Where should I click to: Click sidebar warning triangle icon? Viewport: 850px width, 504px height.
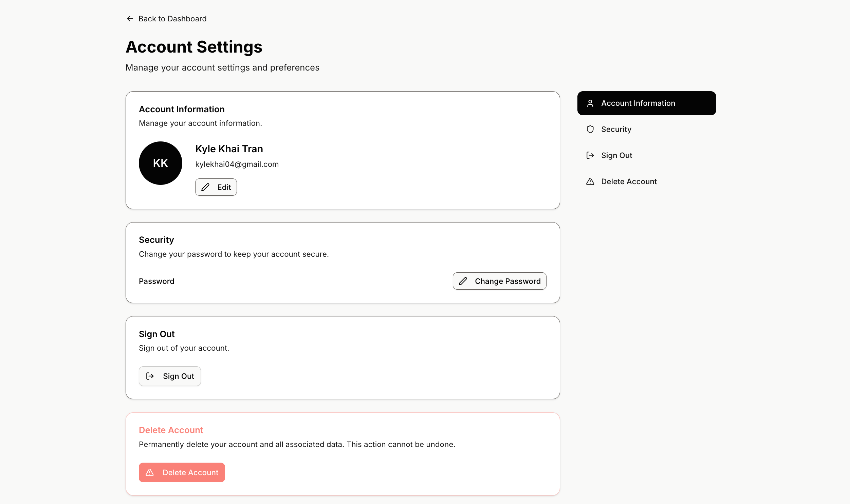point(590,182)
